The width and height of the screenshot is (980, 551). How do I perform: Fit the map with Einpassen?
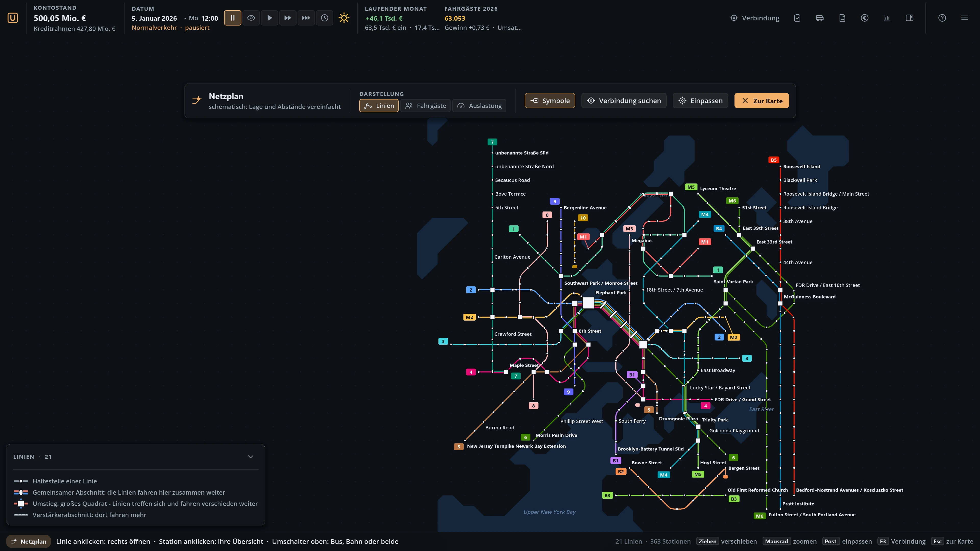[700, 101]
